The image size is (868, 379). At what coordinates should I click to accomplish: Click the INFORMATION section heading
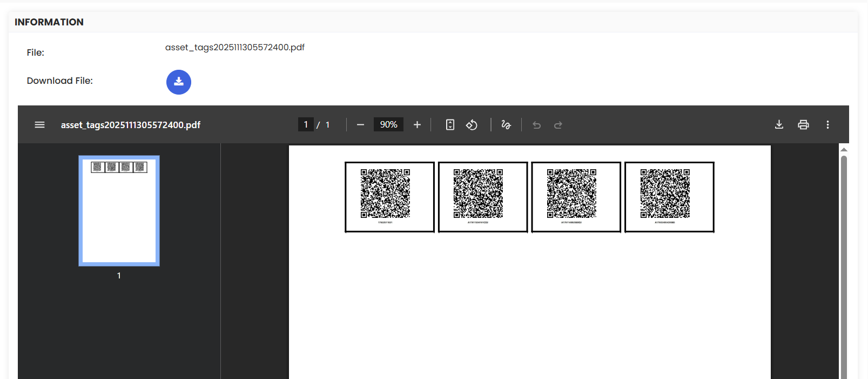[x=49, y=22]
